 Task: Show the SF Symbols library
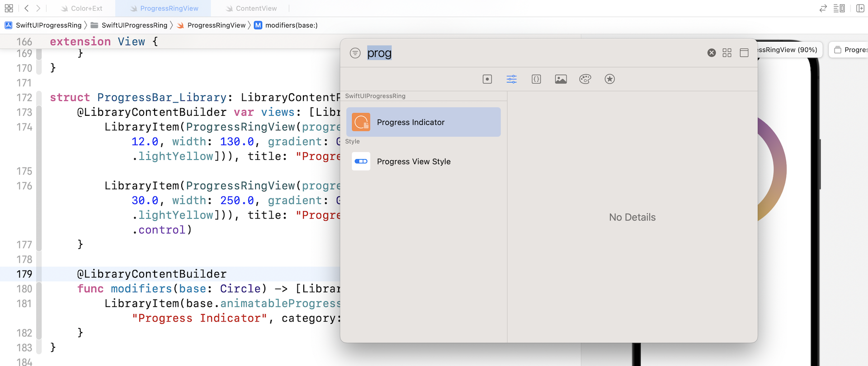(609, 79)
